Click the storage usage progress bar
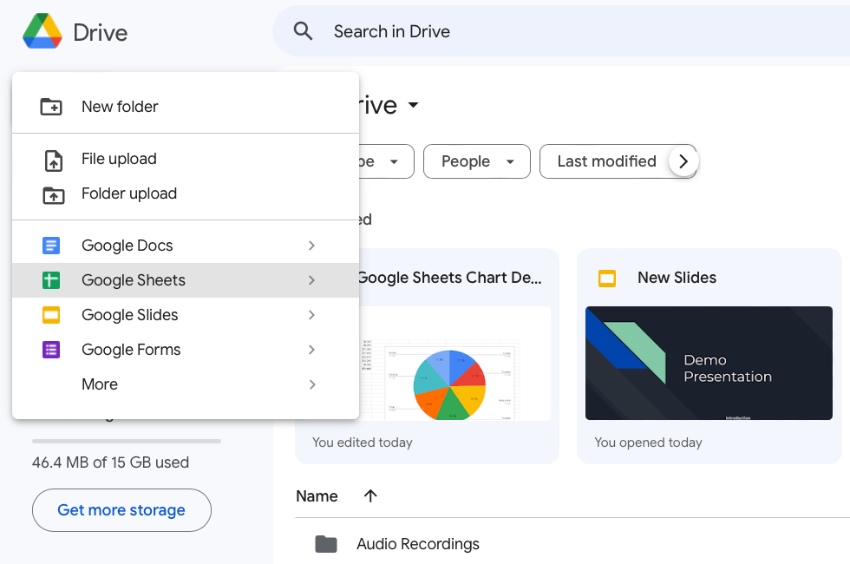The height and width of the screenshot is (564, 850). (126, 441)
